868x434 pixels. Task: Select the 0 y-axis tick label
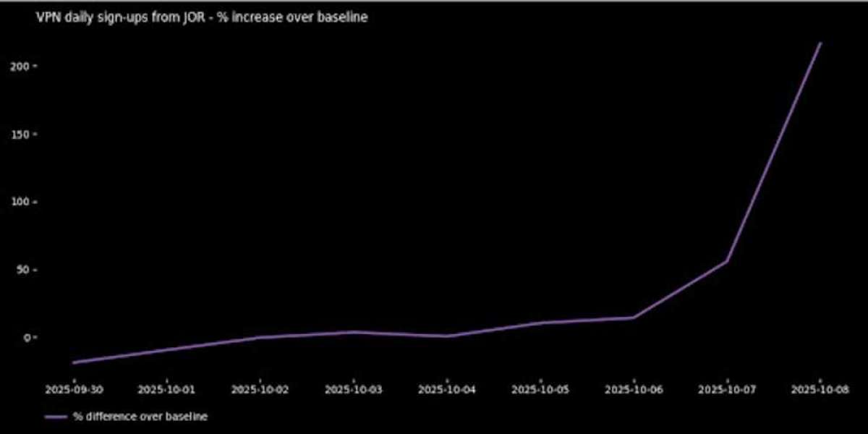pos(26,338)
